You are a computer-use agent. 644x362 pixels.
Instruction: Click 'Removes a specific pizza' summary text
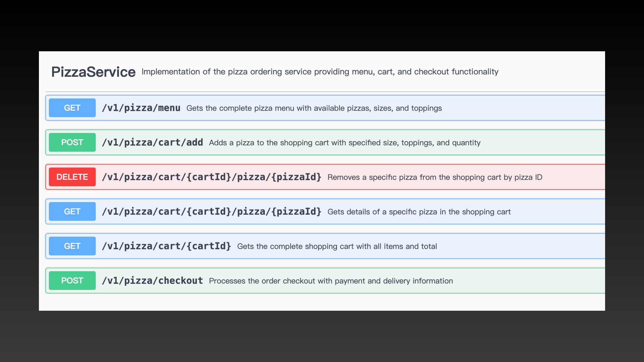[435, 177]
